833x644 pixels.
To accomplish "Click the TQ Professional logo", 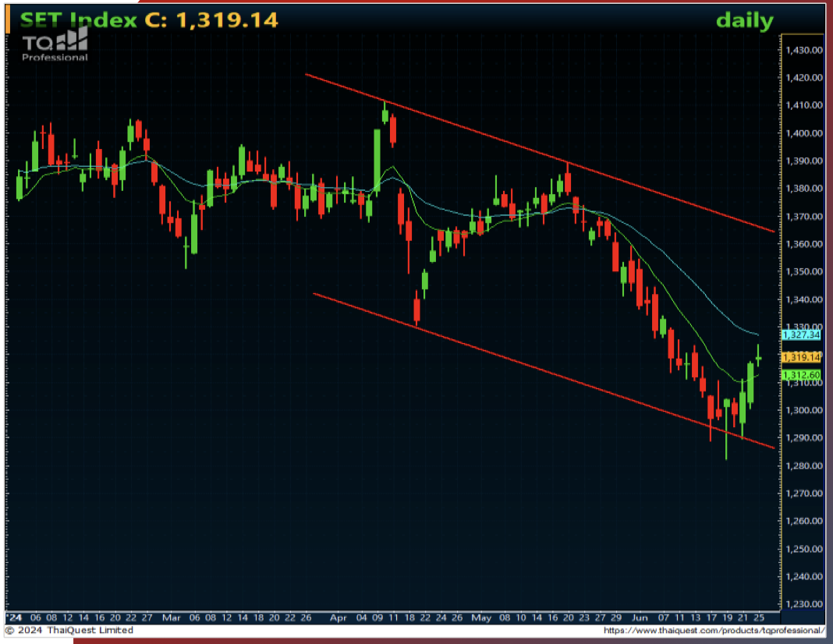I will [x=55, y=44].
